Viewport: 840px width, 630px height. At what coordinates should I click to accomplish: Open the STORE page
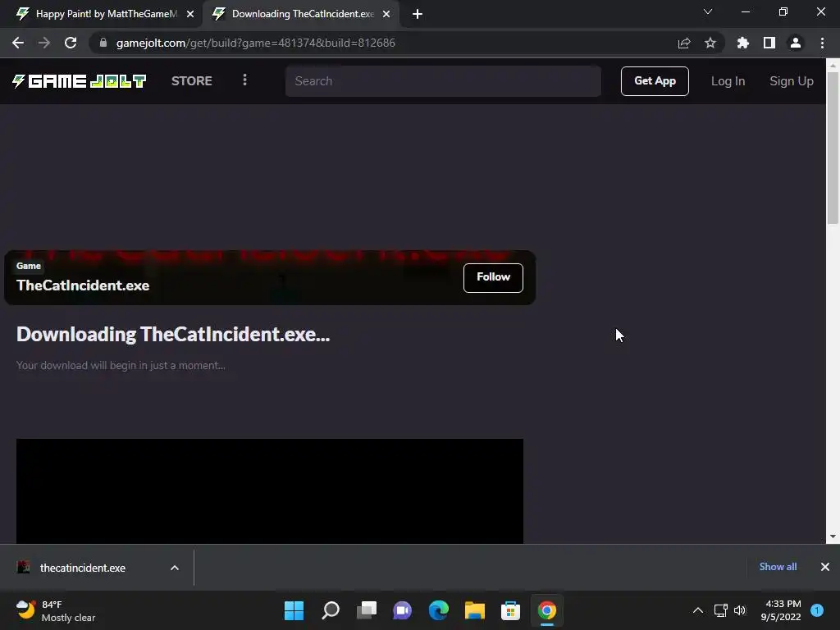click(x=192, y=81)
